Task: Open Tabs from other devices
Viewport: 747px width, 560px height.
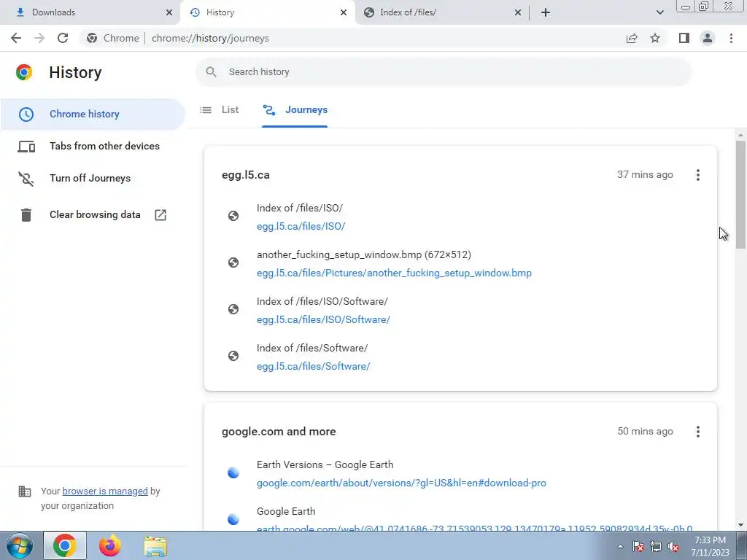Action: (93, 146)
